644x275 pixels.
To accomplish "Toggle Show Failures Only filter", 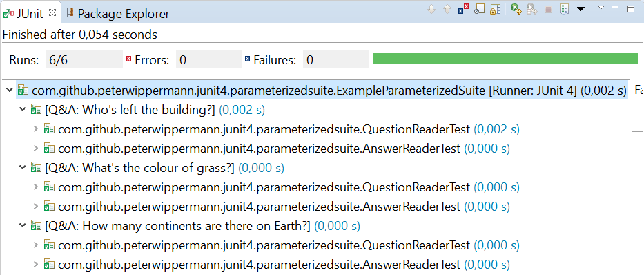I will [x=463, y=9].
